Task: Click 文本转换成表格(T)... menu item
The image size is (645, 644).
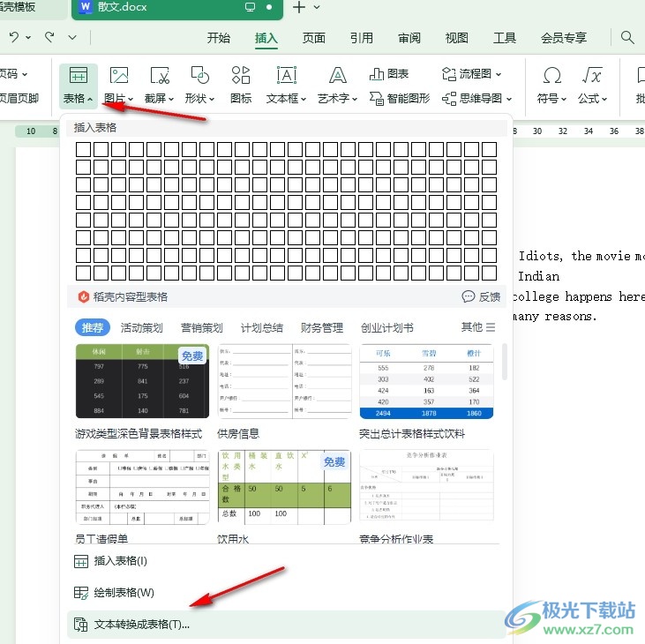Action: [x=286, y=625]
